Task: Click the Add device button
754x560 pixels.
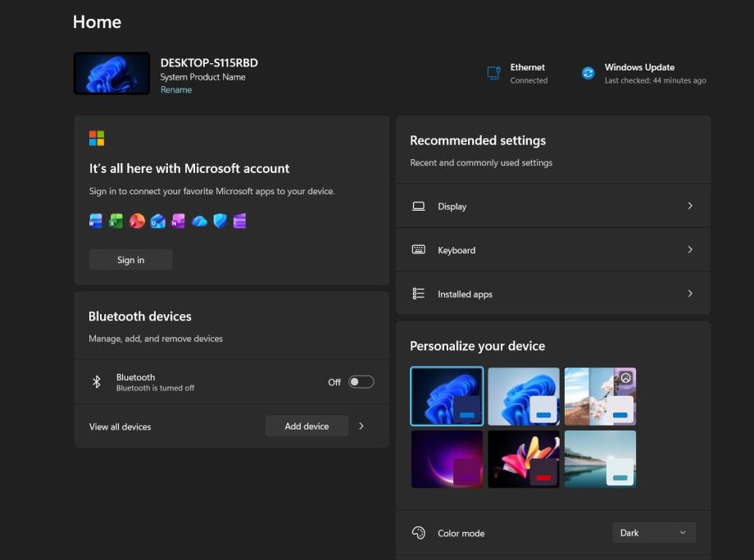Action: pyautogui.click(x=307, y=426)
